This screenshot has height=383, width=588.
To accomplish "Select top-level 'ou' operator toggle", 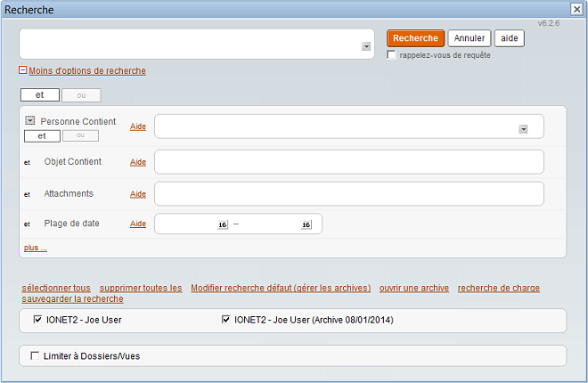I will tap(81, 95).
